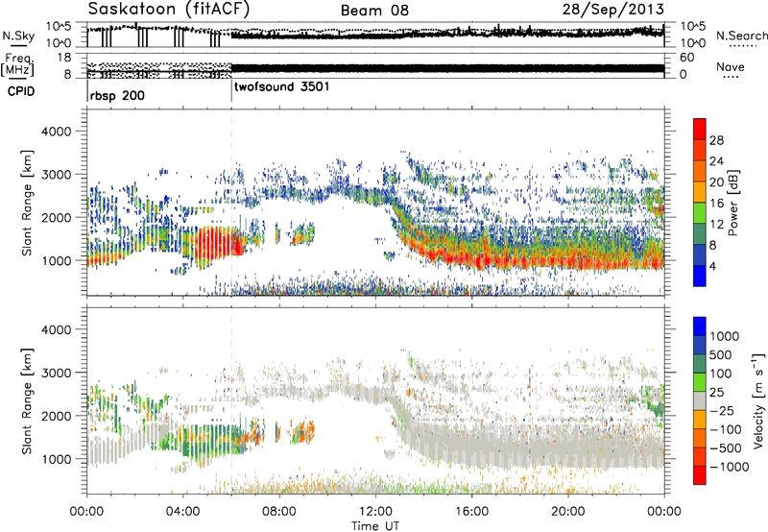Viewport: 768px width, 532px height.
Task: Select the 'twofsound 3501' CPID entry
Action: click(x=282, y=87)
